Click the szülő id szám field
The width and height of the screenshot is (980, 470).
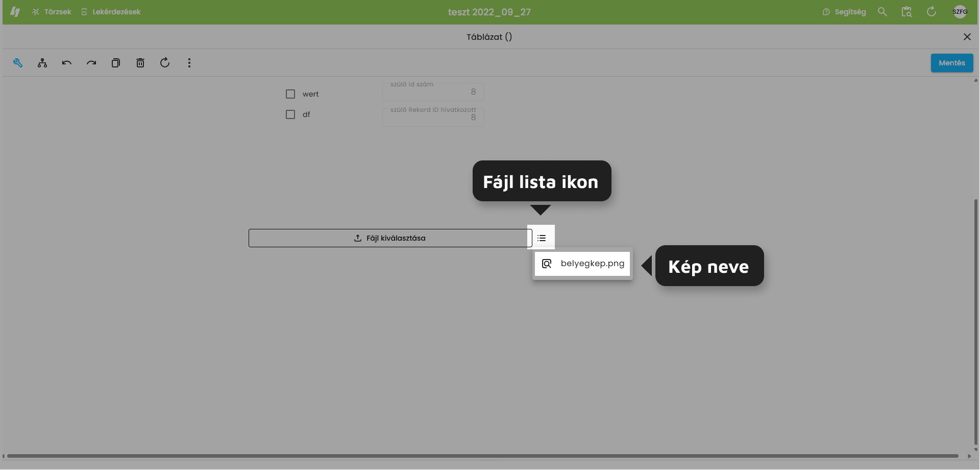click(433, 92)
